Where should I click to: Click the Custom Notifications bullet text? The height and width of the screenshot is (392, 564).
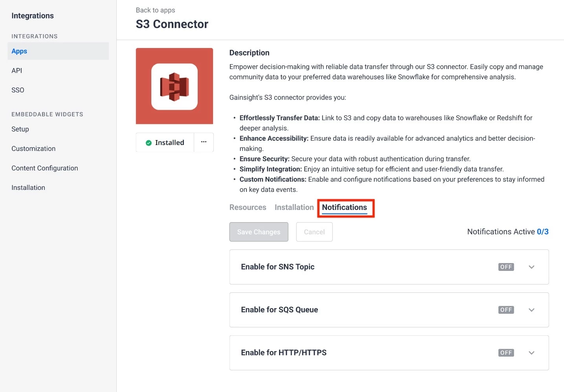pyautogui.click(x=392, y=184)
